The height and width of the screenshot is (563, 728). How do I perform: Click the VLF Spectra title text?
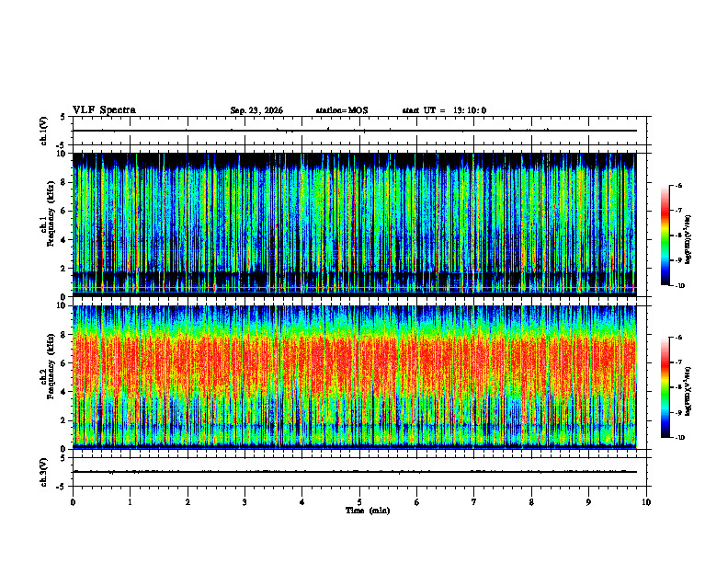click(x=104, y=110)
